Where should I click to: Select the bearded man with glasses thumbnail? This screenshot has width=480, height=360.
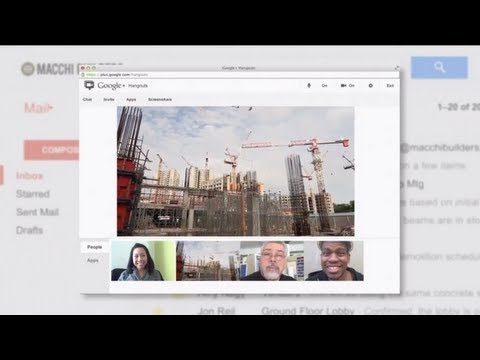coord(272,261)
